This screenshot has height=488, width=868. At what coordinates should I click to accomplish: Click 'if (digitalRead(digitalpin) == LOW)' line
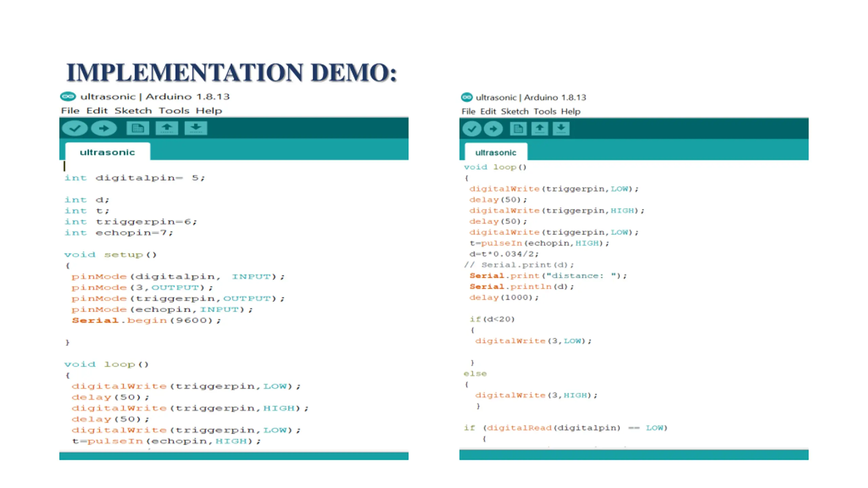point(566,428)
